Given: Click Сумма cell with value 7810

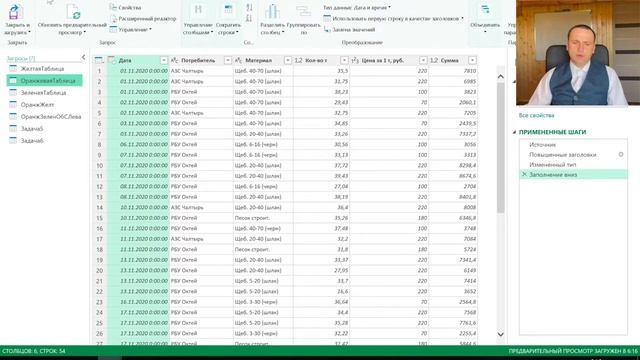Looking at the screenshot, I should coord(453,71).
